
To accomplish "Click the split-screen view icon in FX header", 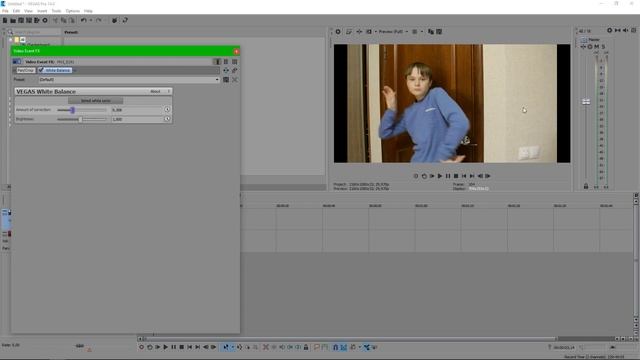I will click(x=217, y=62).
